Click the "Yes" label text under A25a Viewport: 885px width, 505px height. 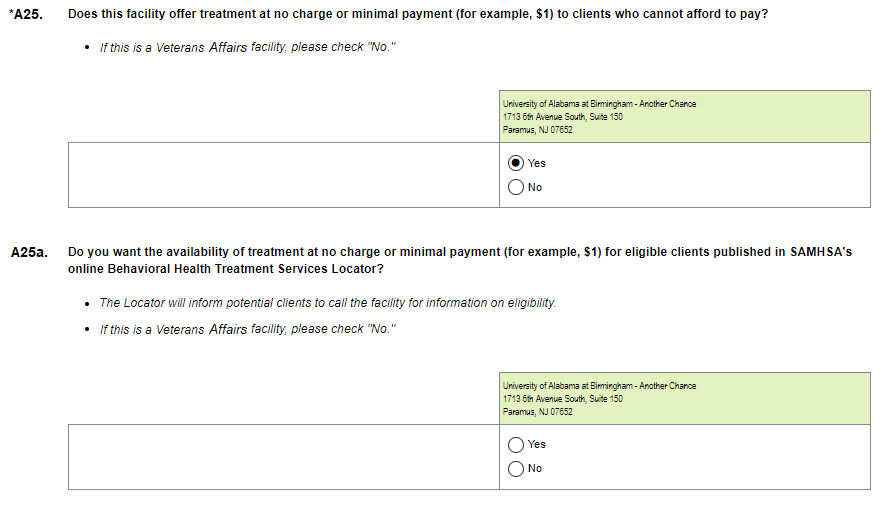[537, 444]
